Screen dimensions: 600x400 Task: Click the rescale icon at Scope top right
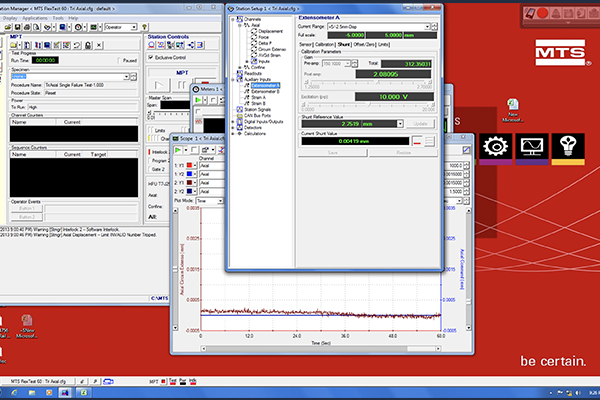pos(466,150)
